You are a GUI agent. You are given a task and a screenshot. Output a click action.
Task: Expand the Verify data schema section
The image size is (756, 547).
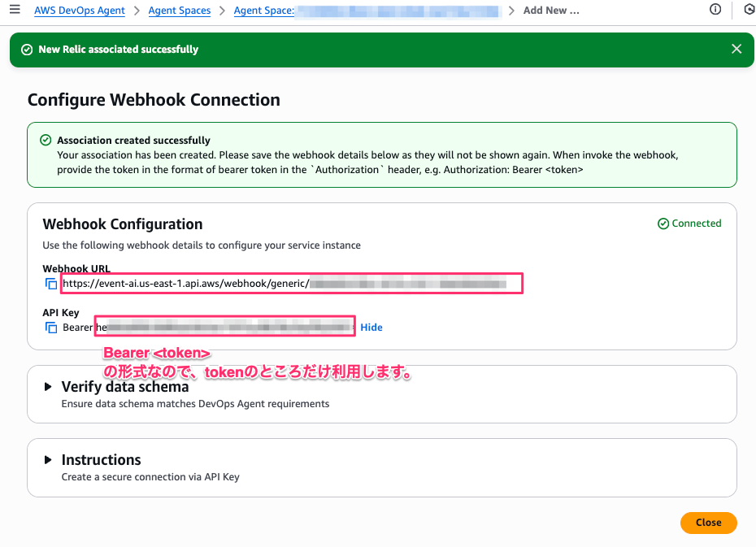pyautogui.click(x=48, y=387)
